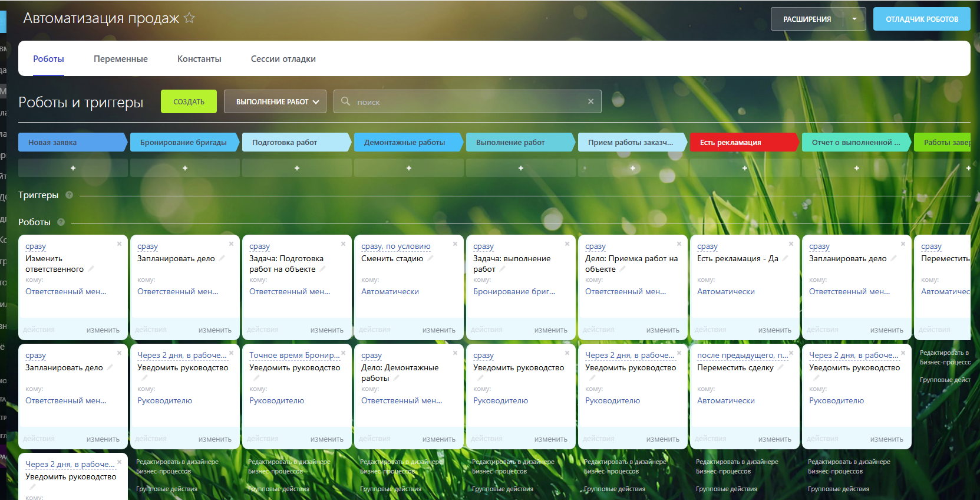This screenshot has height=500, width=980.
Task: Go to the Сессии отладки tab
Action: pyautogui.click(x=283, y=59)
